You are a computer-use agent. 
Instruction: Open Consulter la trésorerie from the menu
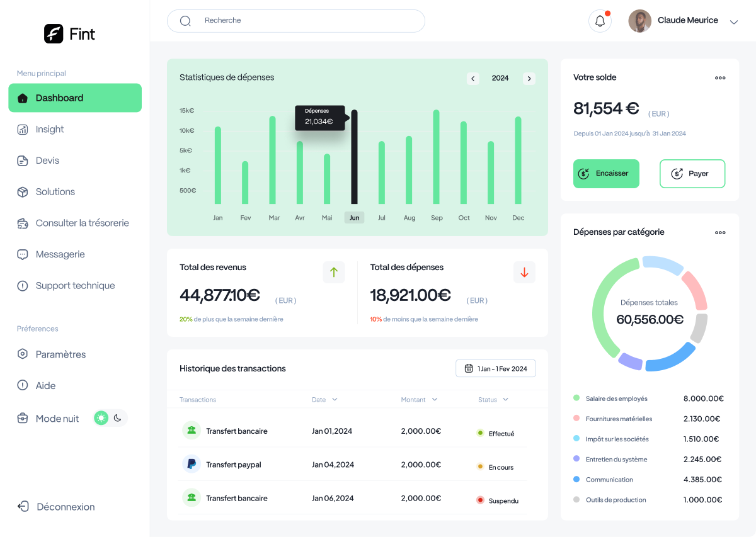pyautogui.click(x=81, y=223)
